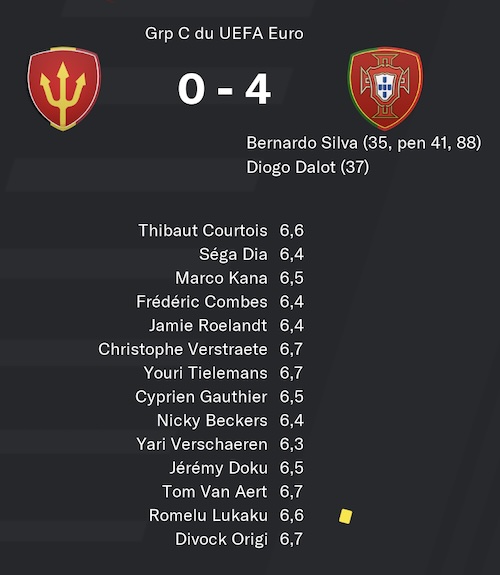Screen dimensions: 500x575
Task: Select player Nicky Beckers
Action: [x=212, y=420]
